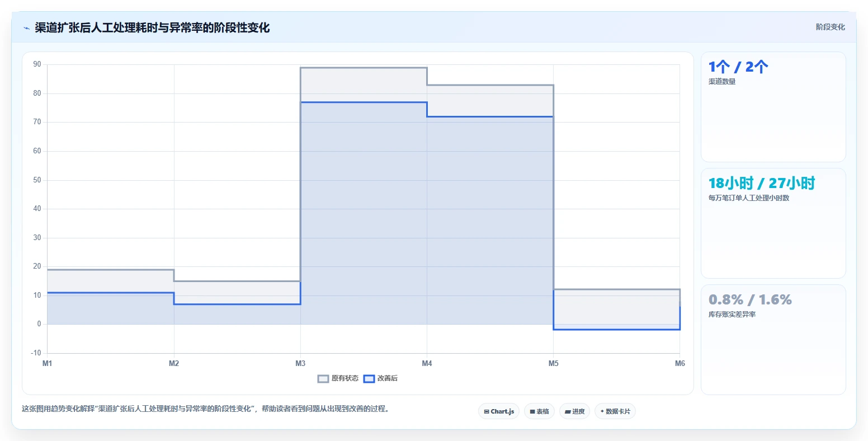Click the blue 改善后 step at 77 (M3–M4)
This screenshot has width=868, height=441.
coord(364,102)
